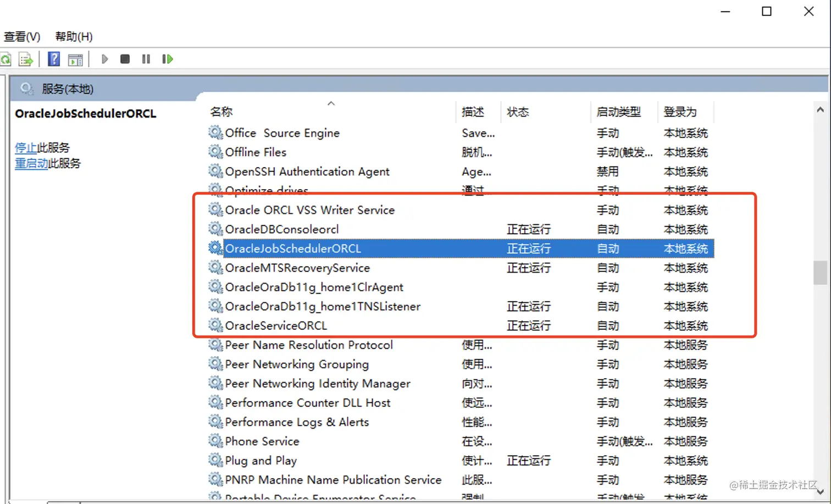
Task: Select Peer Networking Identity Manager service
Action: pyautogui.click(x=461, y=384)
